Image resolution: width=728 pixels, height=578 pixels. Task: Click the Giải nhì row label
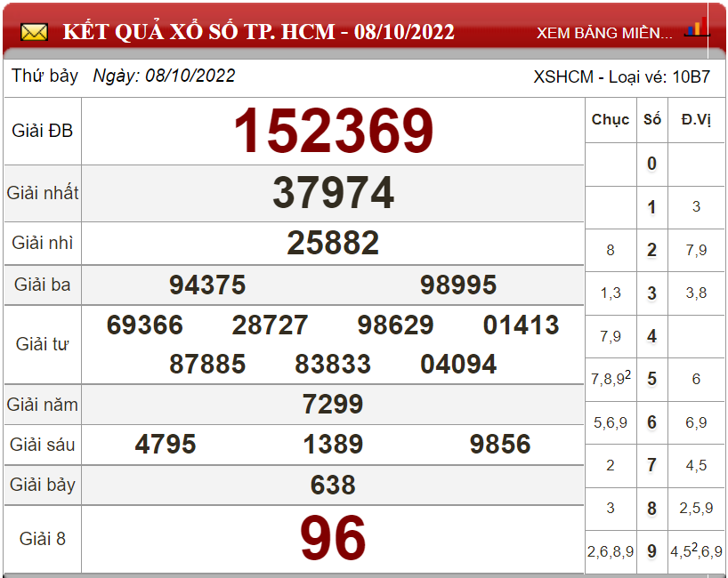(x=42, y=243)
